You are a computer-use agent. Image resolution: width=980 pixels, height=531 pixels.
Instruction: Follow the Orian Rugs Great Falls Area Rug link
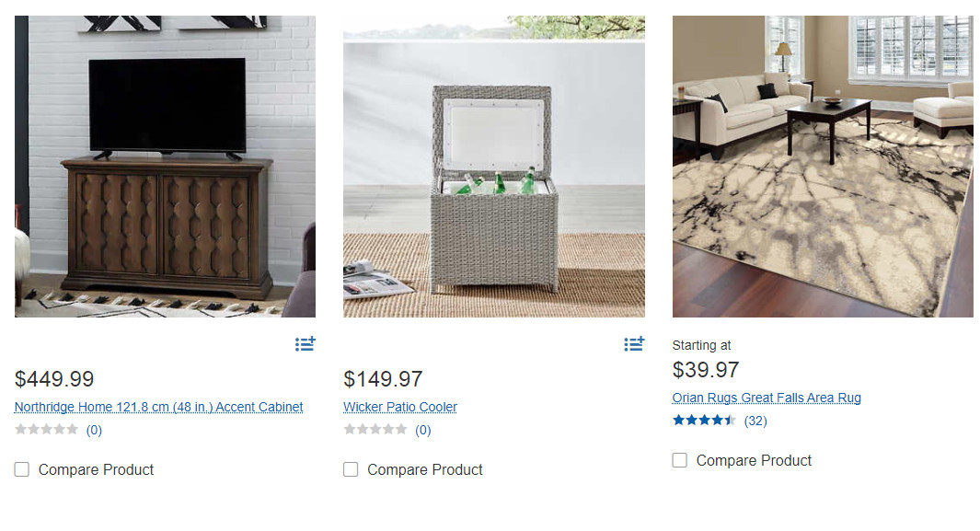coord(767,398)
